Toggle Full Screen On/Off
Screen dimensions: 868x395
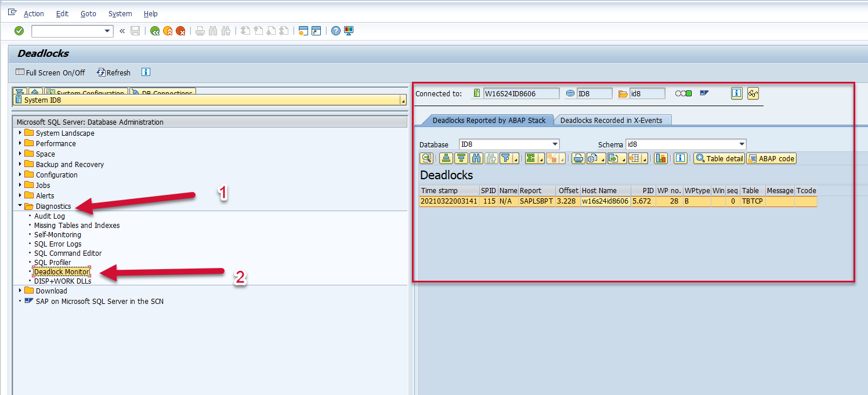point(50,73)
